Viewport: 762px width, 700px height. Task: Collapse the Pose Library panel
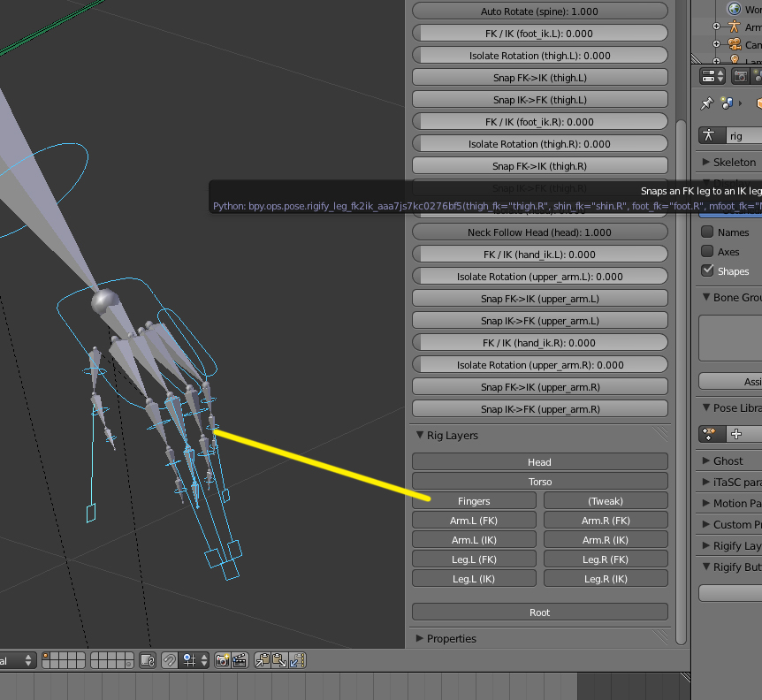706,407
